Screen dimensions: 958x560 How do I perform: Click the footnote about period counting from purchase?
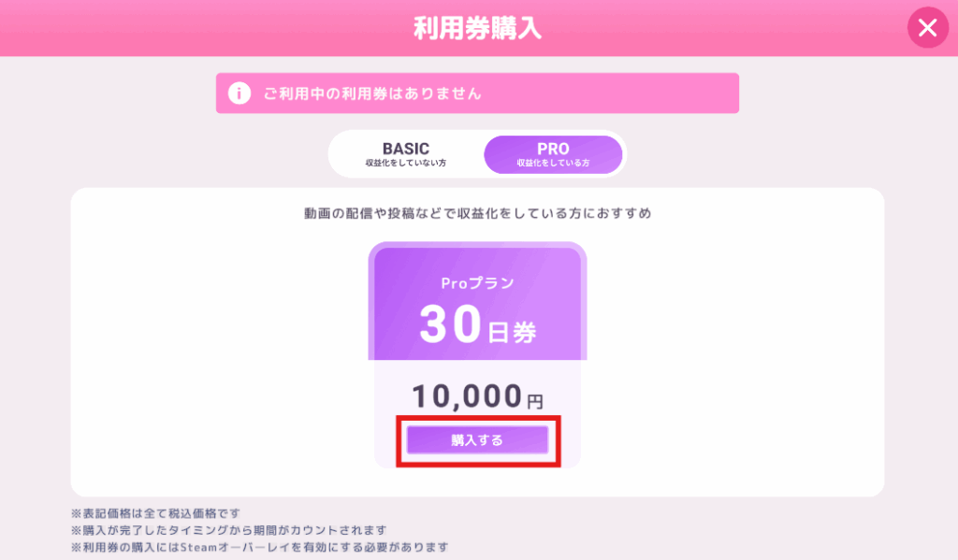[228, 530]
